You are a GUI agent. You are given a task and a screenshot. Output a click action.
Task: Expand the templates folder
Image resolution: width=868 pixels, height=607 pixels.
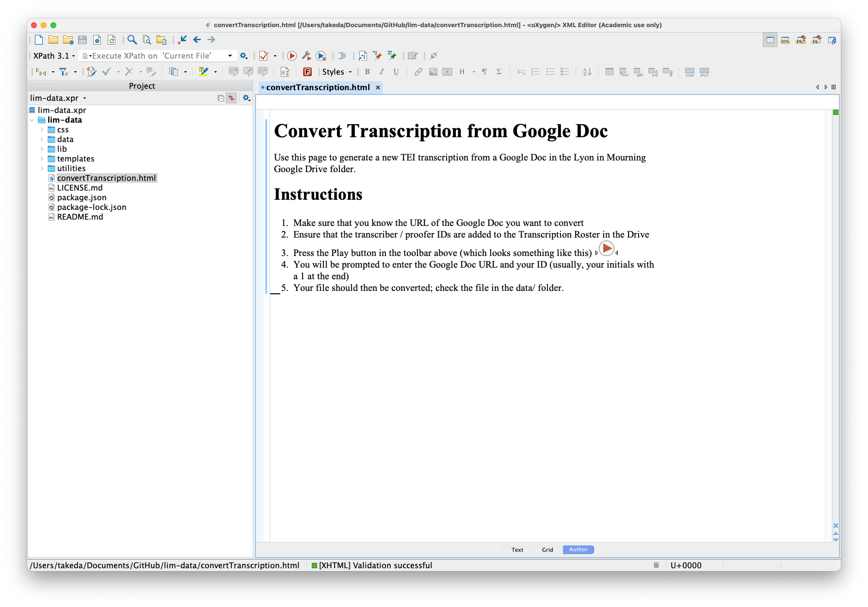tap(42, 159)
